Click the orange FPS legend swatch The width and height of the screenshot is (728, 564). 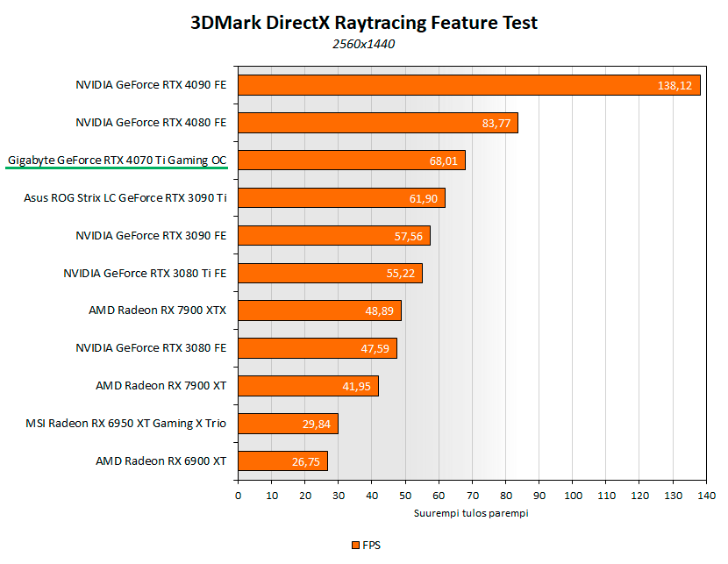click(355, 546)
